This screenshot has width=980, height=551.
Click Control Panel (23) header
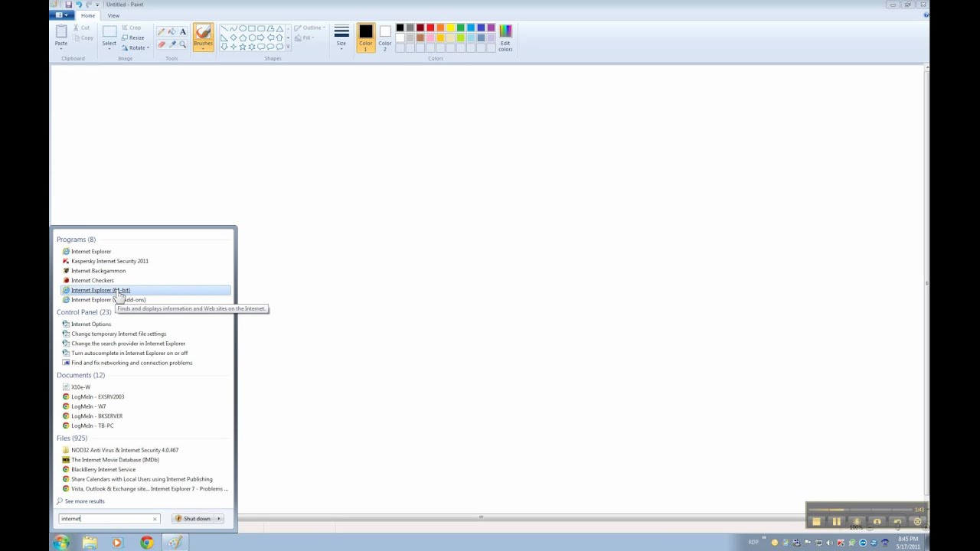[83, 312]
